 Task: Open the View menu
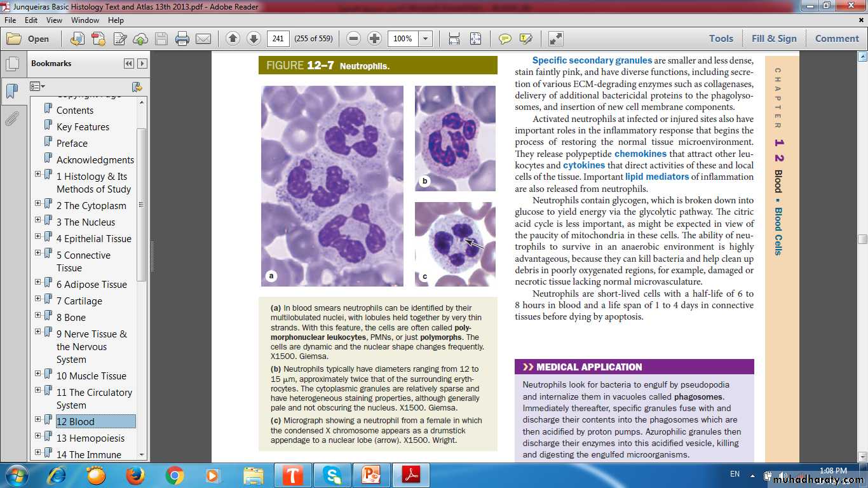[54, 20]
